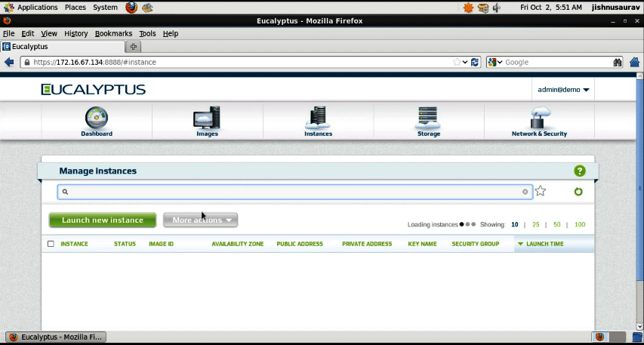Open the Storage section icon

click(428, 118)
